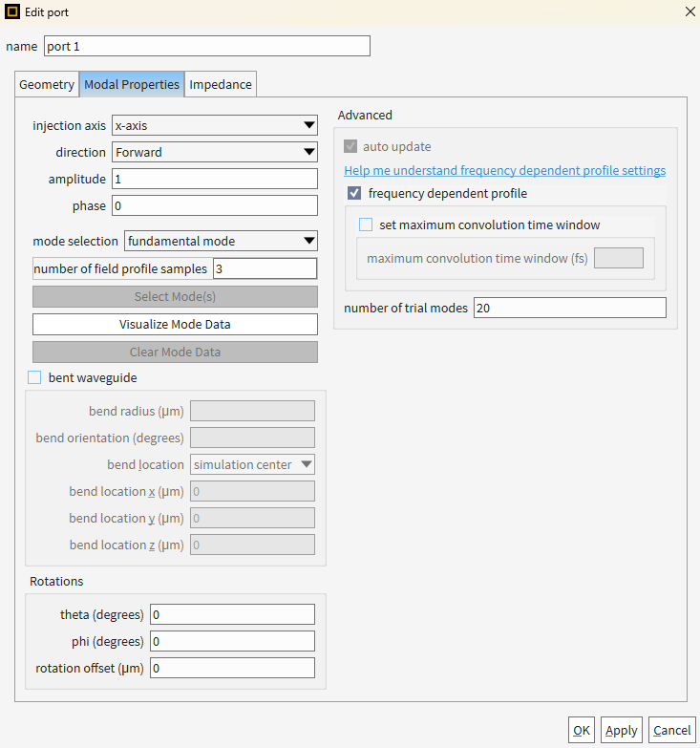Click the Select Mode(s) button
This screenshot has height=748, width=700.
pyautogui.click(x=175, y=297)
